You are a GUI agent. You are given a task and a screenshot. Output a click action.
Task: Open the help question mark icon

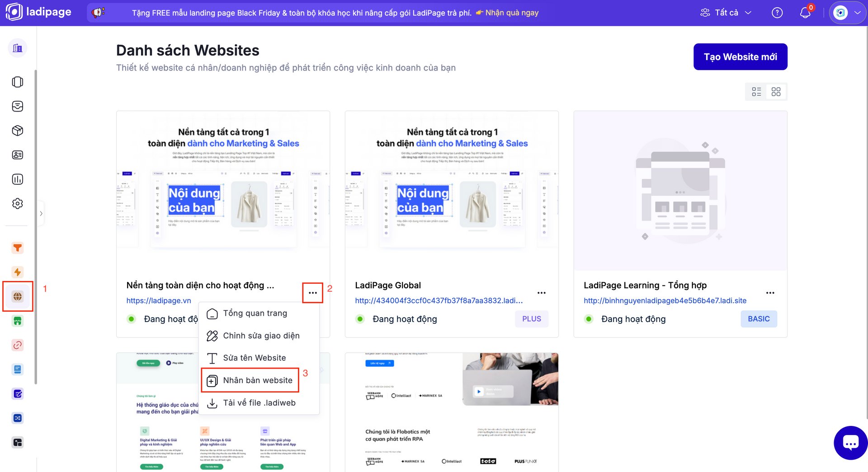[777, 13]
